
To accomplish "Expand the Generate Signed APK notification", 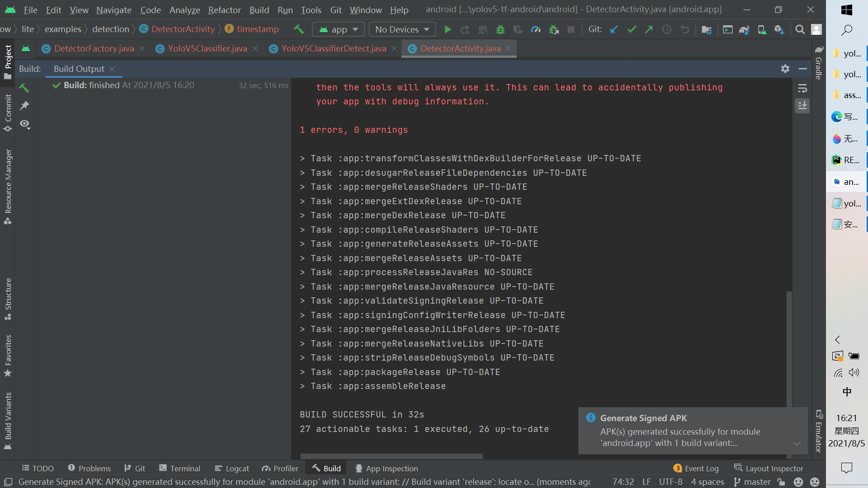I will pyautogui.click(x=797, y=443).
